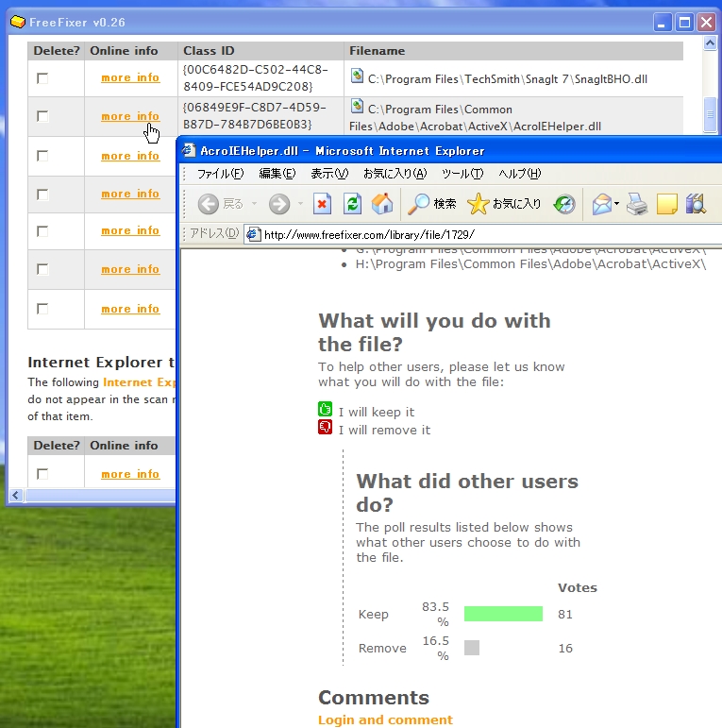Screen dimensions: 722x728
Task: Open the 編集(E) menu
Action: point(277,174)
